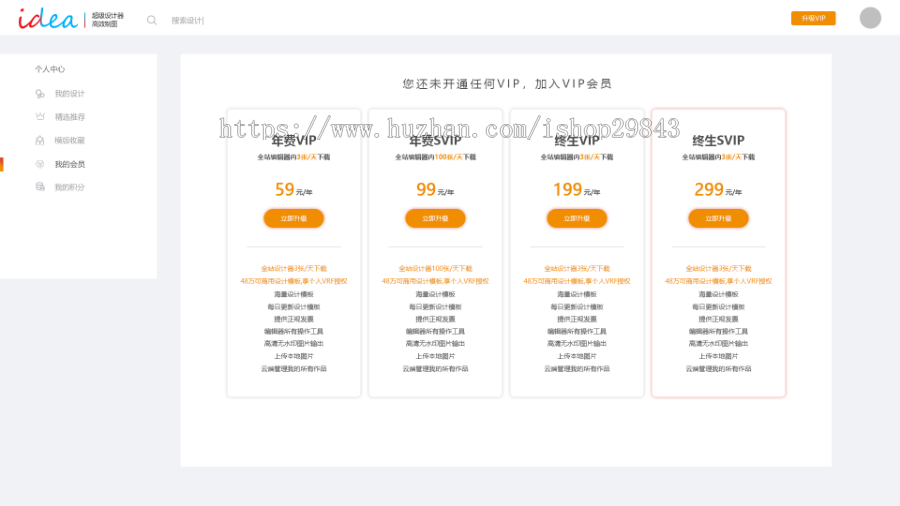Click the 模版收藏 sidebar icon
Viewport: 900px width, 506px height.
point(40,141)
